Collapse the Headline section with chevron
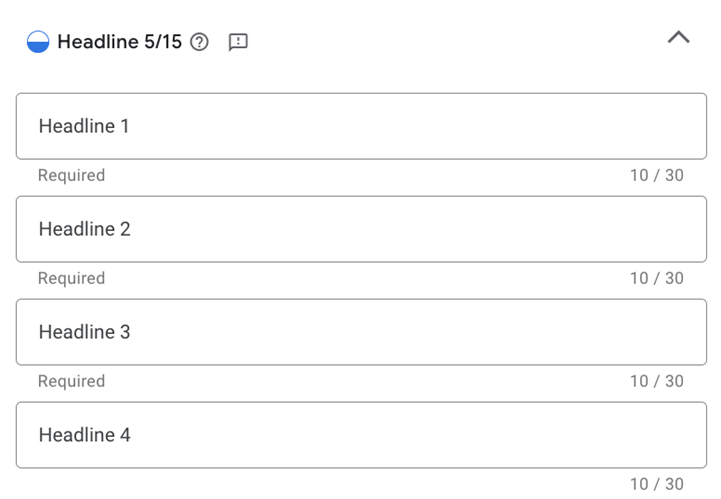Screen dimensions: 721x499 coord(678,38)
